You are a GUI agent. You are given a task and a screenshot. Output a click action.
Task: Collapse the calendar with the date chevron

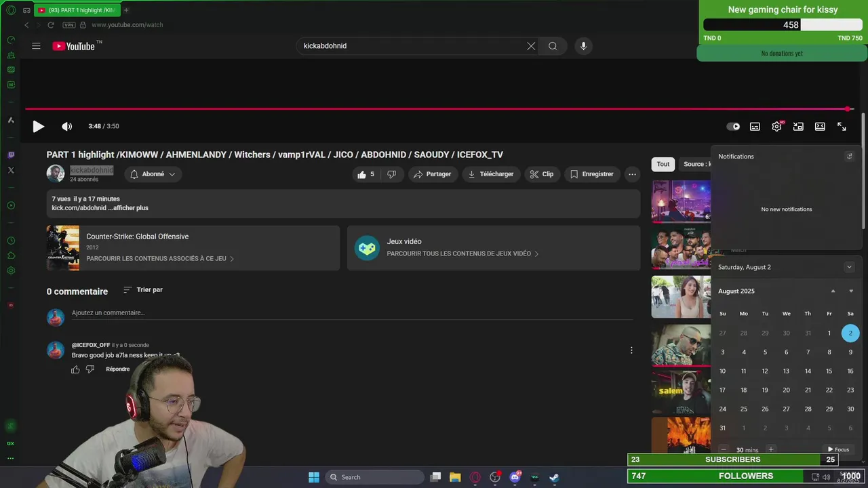click(849, 267)
